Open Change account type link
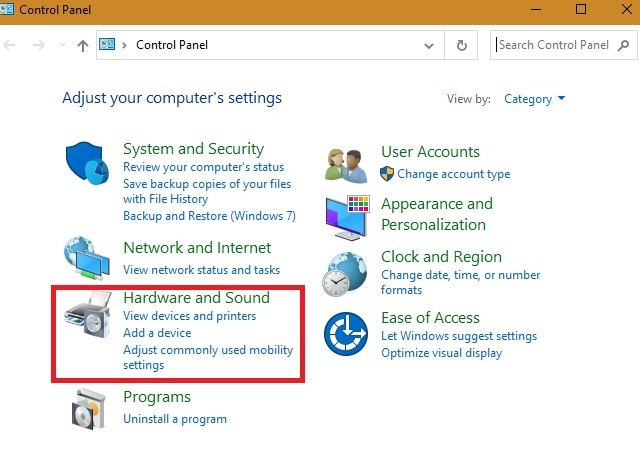 453,174
